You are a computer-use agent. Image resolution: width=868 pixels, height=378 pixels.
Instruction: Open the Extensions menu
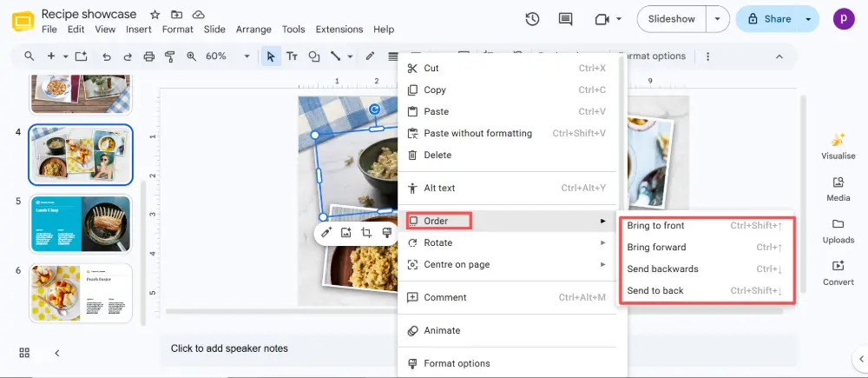pos(339,30)
